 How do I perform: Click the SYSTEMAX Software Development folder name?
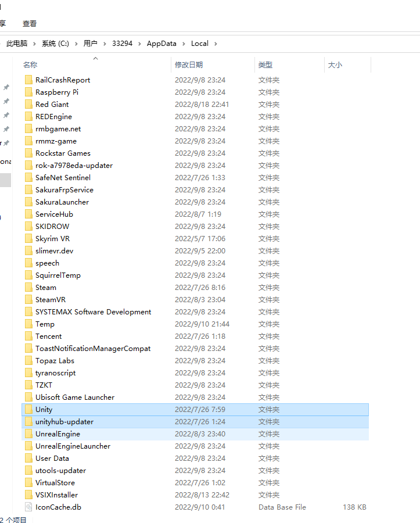point(94,312)
